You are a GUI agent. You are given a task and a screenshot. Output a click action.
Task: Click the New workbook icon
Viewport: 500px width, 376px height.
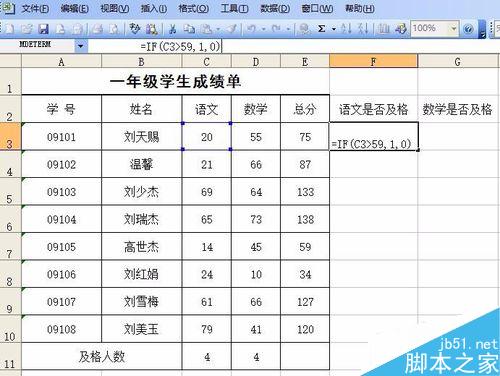(9, 29)
